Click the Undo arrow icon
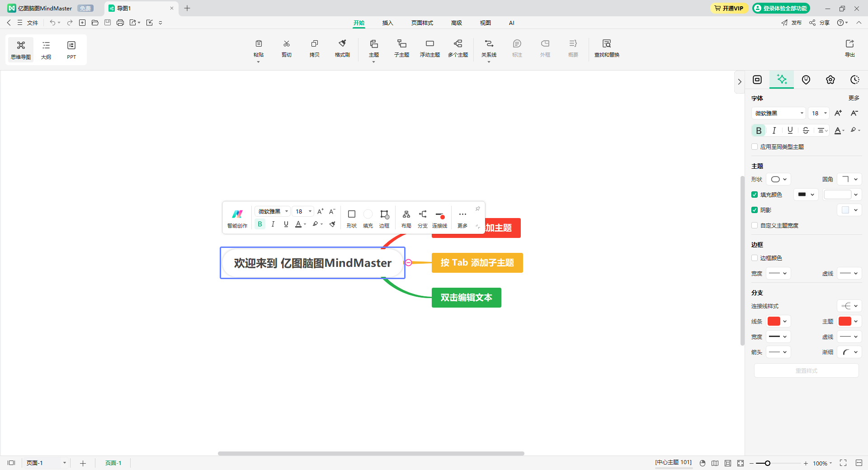This screenshot has height=470, width=868. [53, 23]
